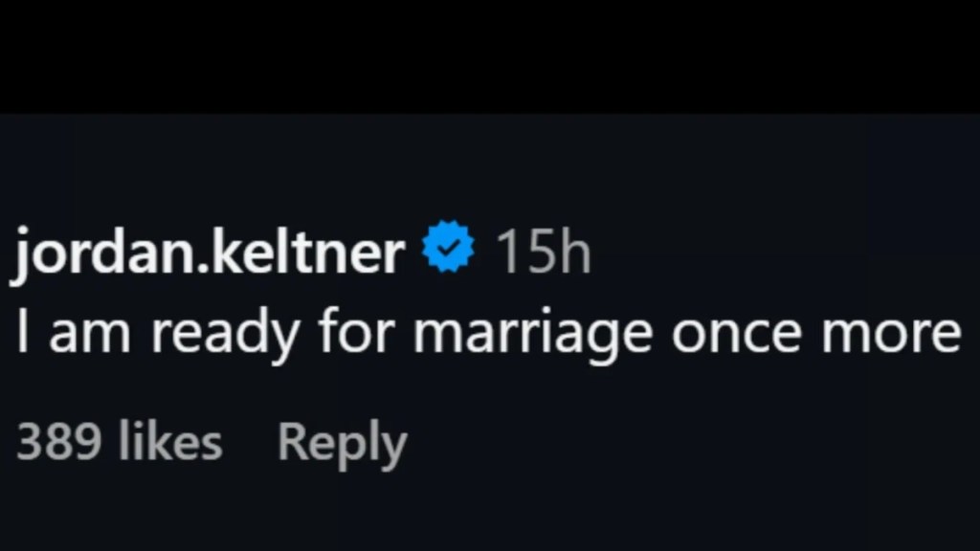Click the comment text about marriage
Image resolution: width=980 pixels, height=551 pixels.
488,333
